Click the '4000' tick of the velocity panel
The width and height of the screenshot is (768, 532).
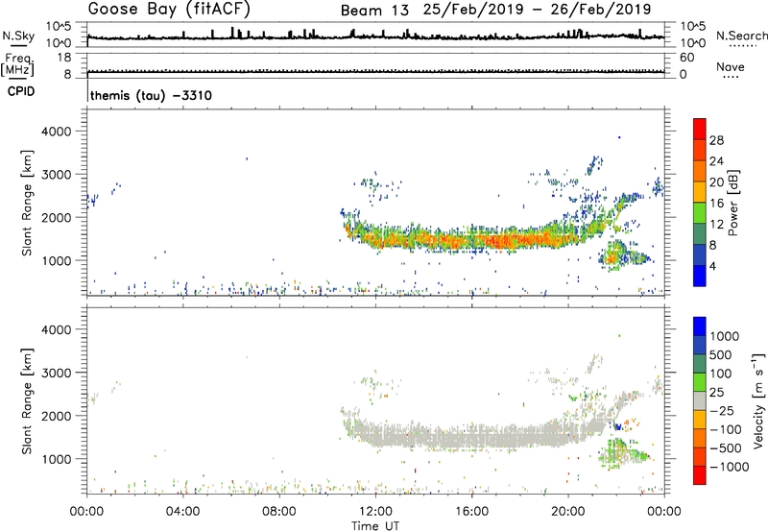click(57, 329)
